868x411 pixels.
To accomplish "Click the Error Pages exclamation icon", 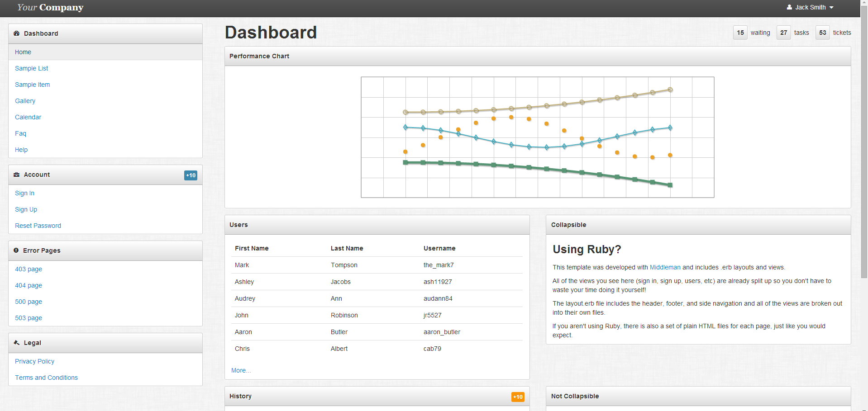I will point(16,250).
